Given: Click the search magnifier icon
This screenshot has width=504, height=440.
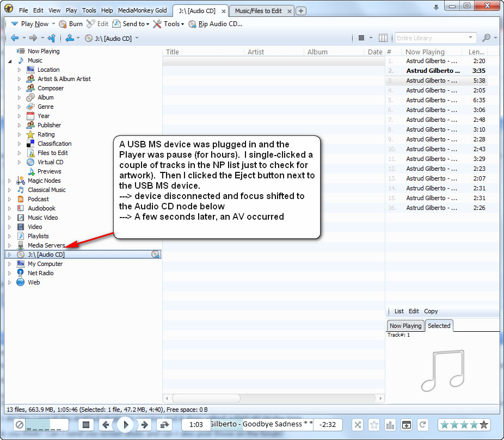Looking at the screenshot, I should (486, 38).
